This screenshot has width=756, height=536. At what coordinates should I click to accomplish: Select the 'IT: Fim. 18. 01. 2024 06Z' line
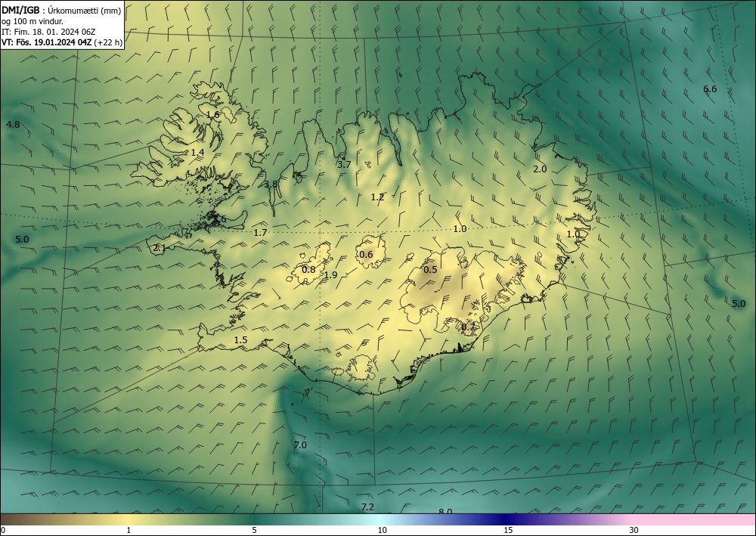point(48,32)
